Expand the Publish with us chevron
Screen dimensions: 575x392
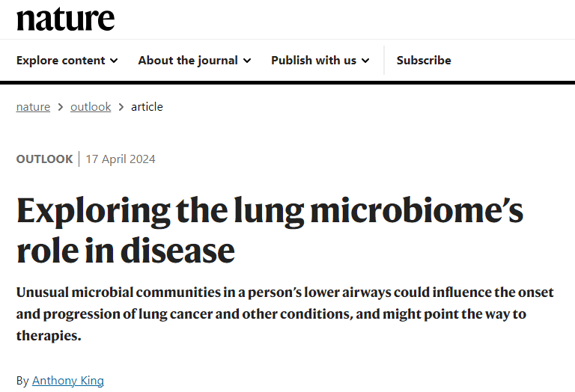point(365,61)
